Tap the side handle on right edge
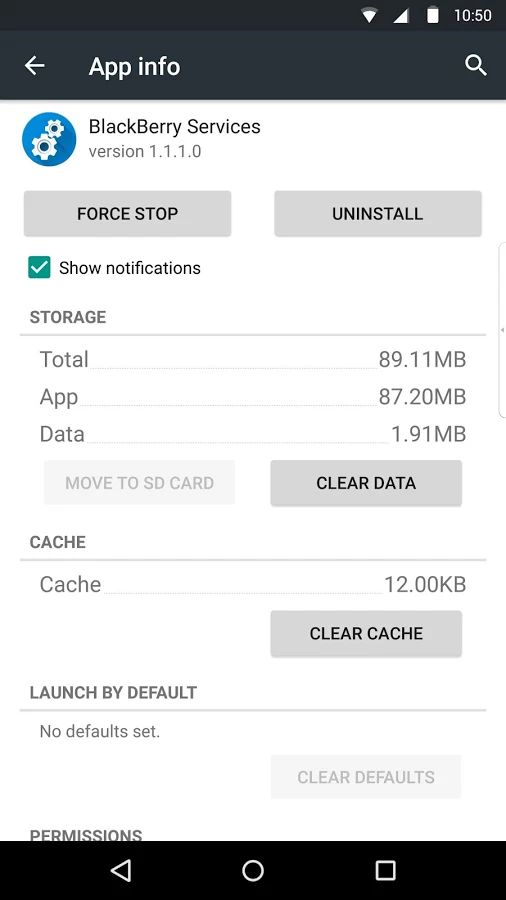 503,330
